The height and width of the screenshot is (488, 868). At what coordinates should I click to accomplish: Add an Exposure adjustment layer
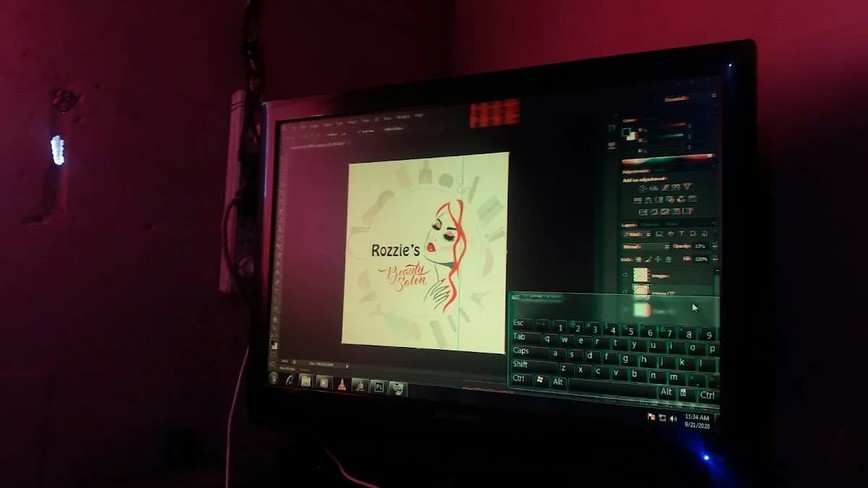676,187
